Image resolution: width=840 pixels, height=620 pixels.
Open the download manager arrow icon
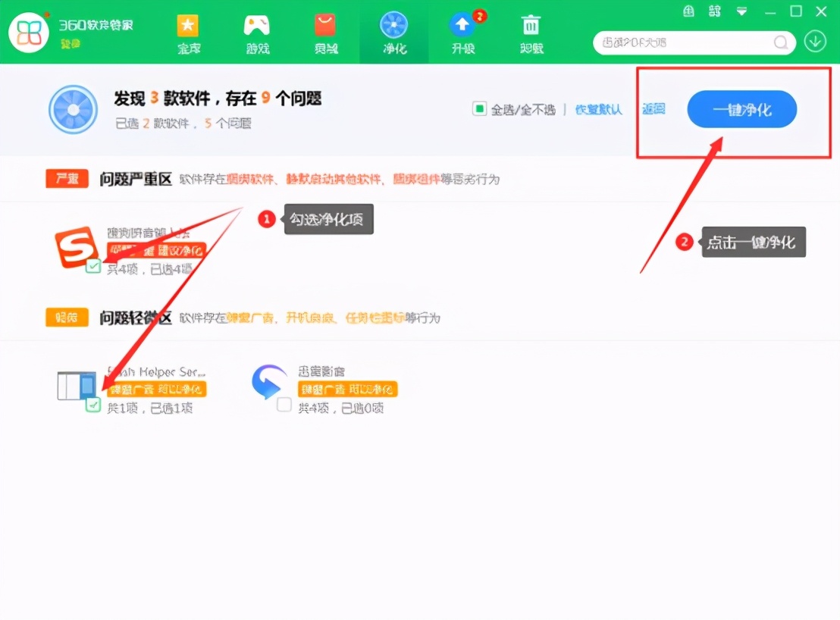[815, 41]
